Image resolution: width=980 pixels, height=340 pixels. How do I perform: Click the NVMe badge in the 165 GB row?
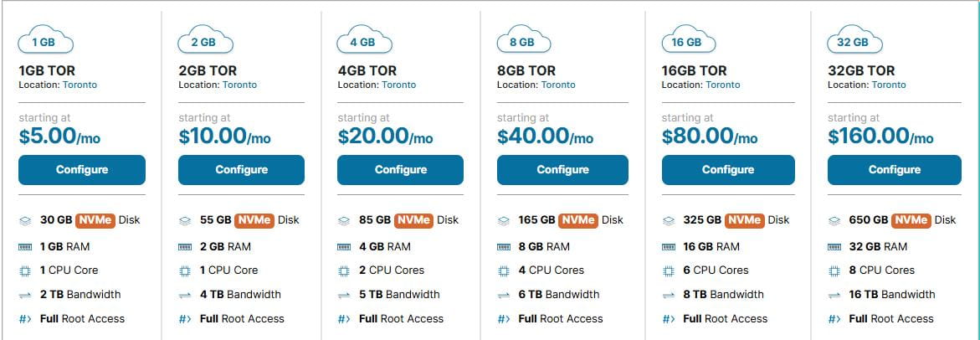click(578, 220)
